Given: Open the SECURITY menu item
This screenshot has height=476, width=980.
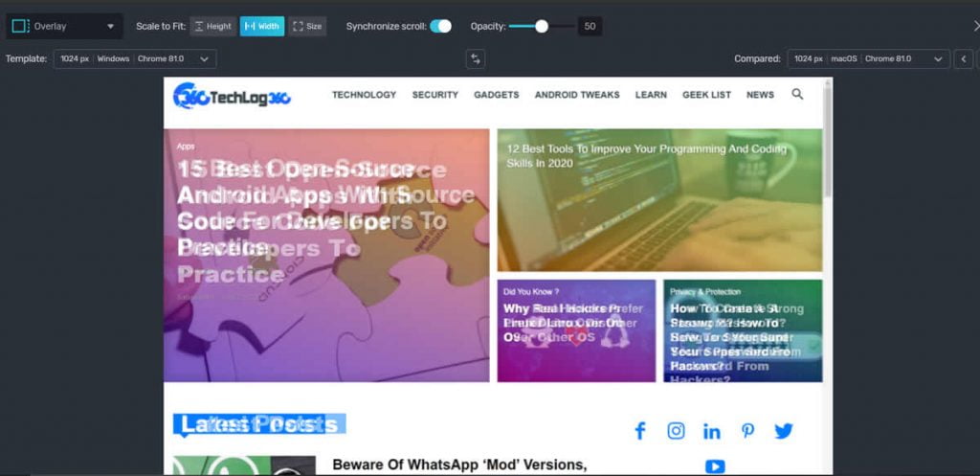Looking at the screenshot, I should pos(434,95).
